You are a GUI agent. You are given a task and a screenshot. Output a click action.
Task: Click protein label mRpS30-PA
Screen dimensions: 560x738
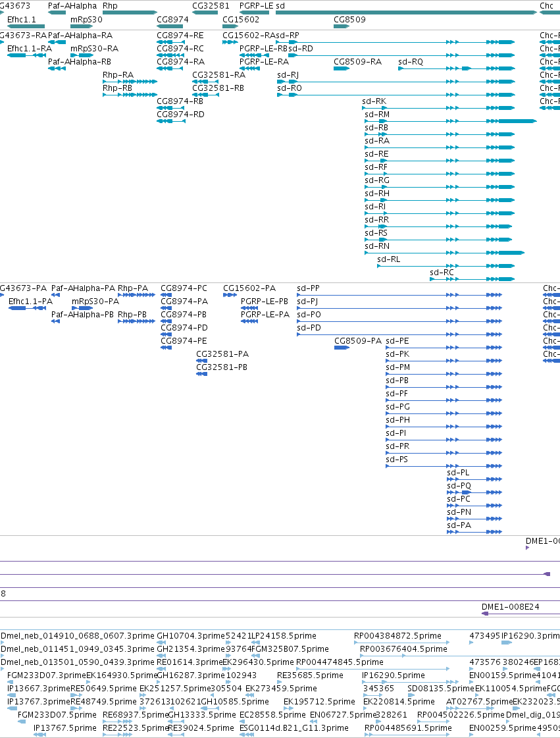tap(95, 302)
